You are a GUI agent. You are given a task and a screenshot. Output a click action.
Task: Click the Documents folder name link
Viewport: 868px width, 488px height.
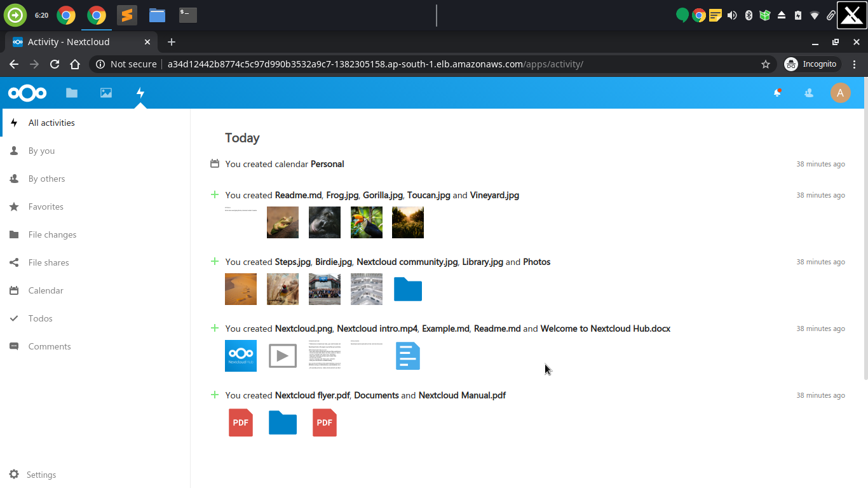pos(376,395)
